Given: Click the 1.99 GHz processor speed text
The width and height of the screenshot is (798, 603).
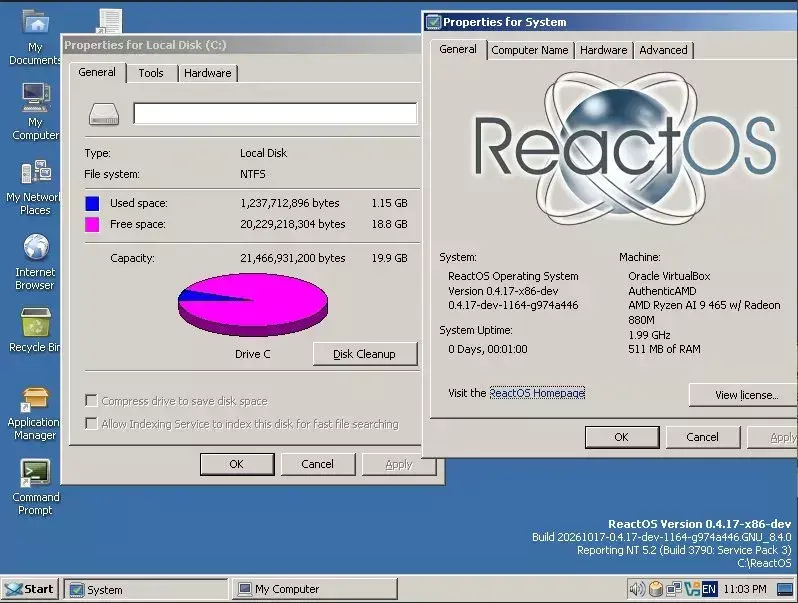Looking at the screenshot, I should pyautogui.click(x=649, y=335).
